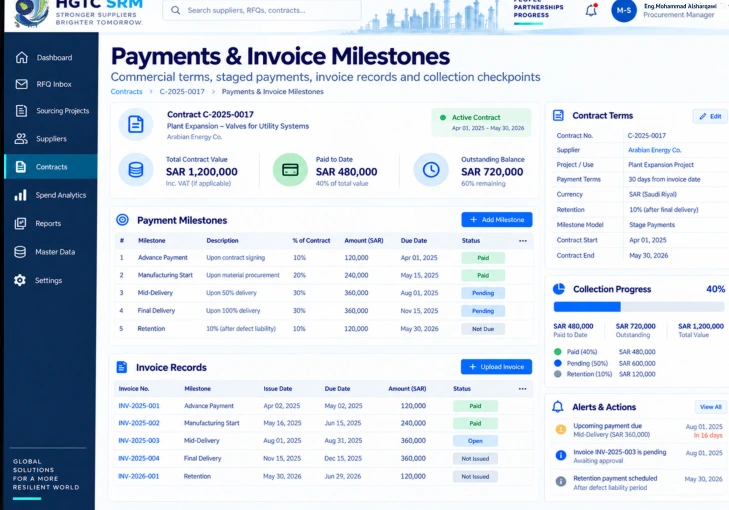
Task: Click the Open status of INV-2025-003
Action: [475, 441]
